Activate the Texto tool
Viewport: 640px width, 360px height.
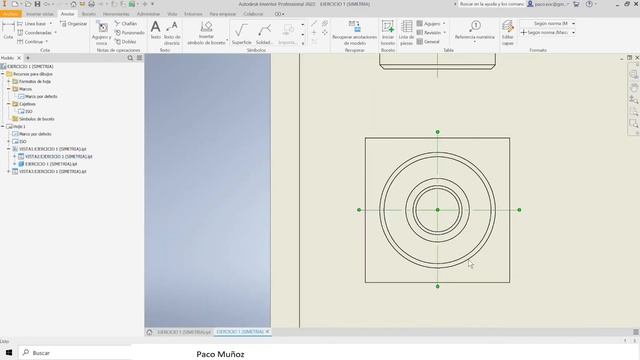click(x=156, y=31)
